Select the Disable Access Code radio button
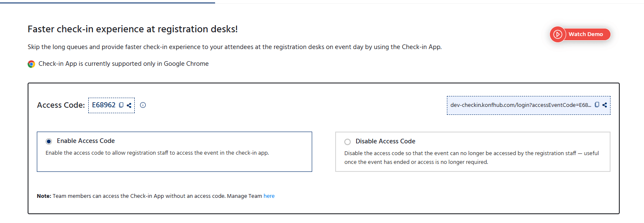Image resolution: width=644 pixels, height=223 pixels. (347, 142)
